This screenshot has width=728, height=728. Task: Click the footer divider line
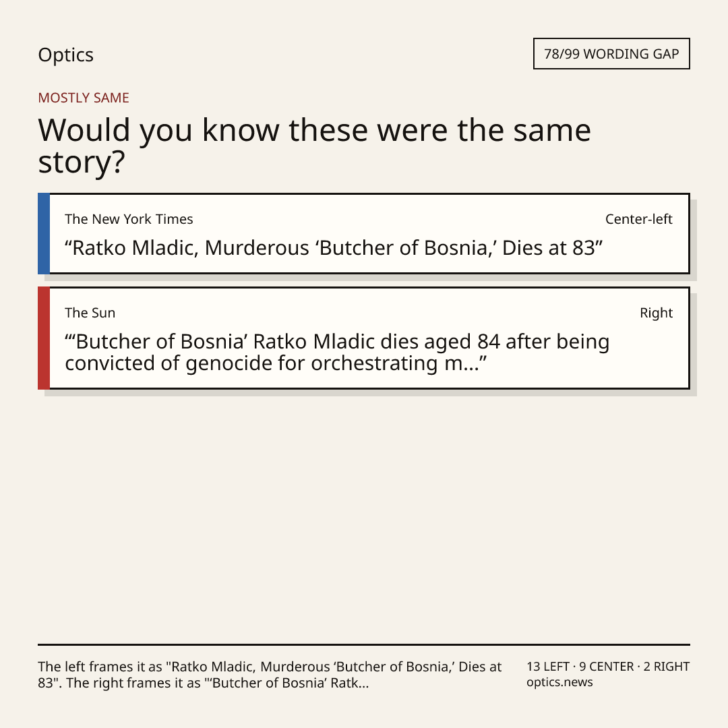364,644
